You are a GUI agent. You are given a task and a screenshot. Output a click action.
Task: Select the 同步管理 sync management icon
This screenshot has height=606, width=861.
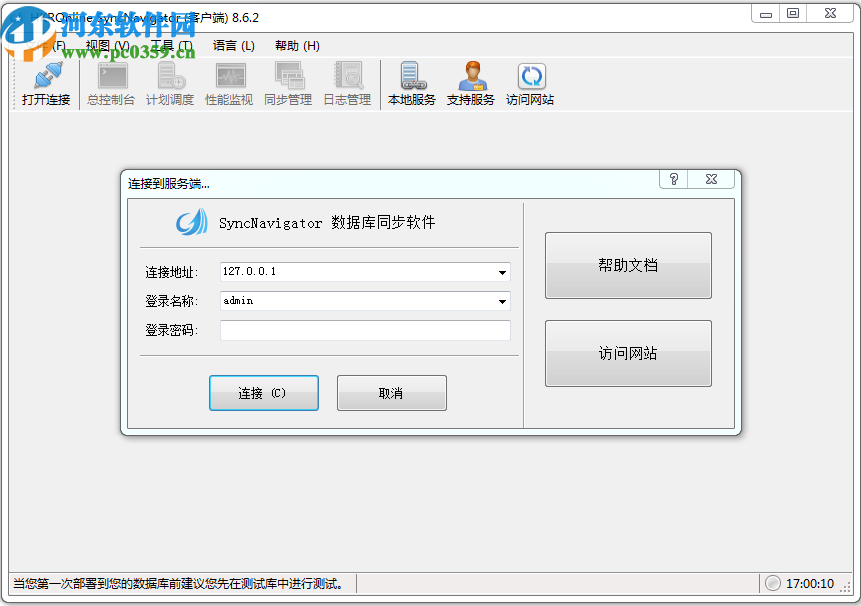point(288,82)
